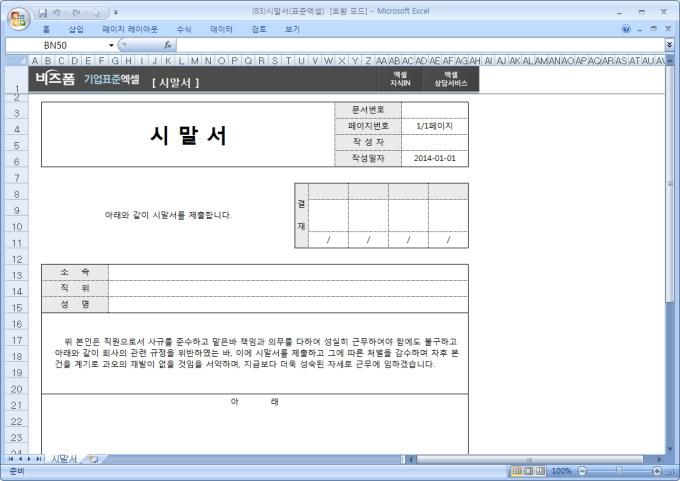Click the empty 문서번호 value cell
This screenshot has width=680, height=481.
pyautogui.click(x=435, y=110)
